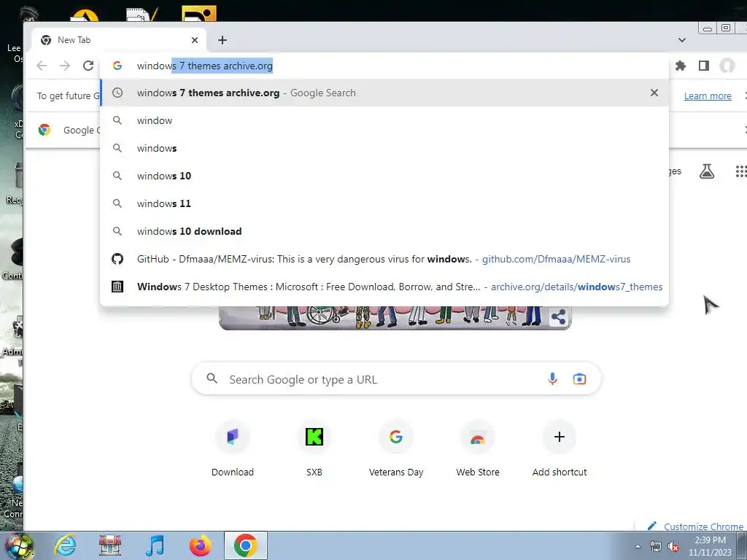Go back with the back arrow

pyautogui.click(x=42, y=66)
